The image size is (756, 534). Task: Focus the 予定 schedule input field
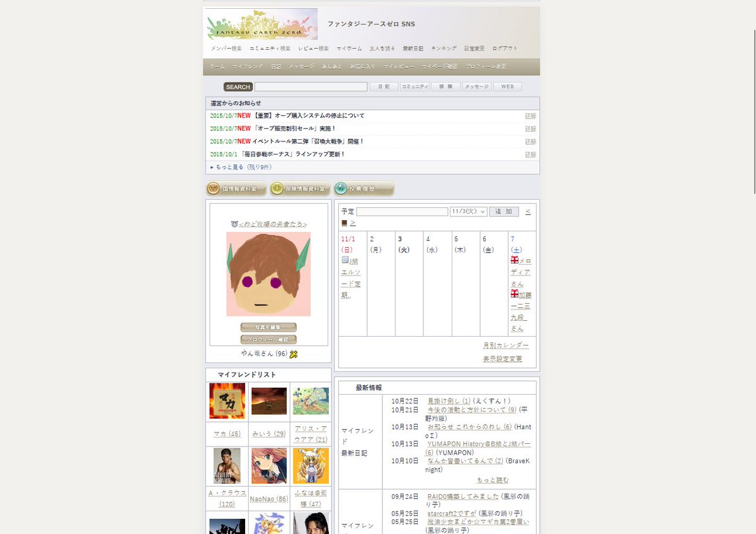[402, 212]
